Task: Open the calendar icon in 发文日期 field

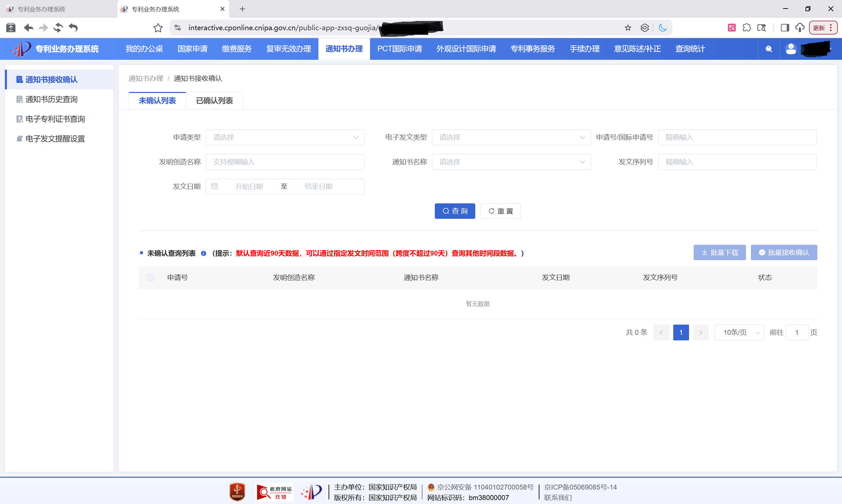Action: [215, 186]
